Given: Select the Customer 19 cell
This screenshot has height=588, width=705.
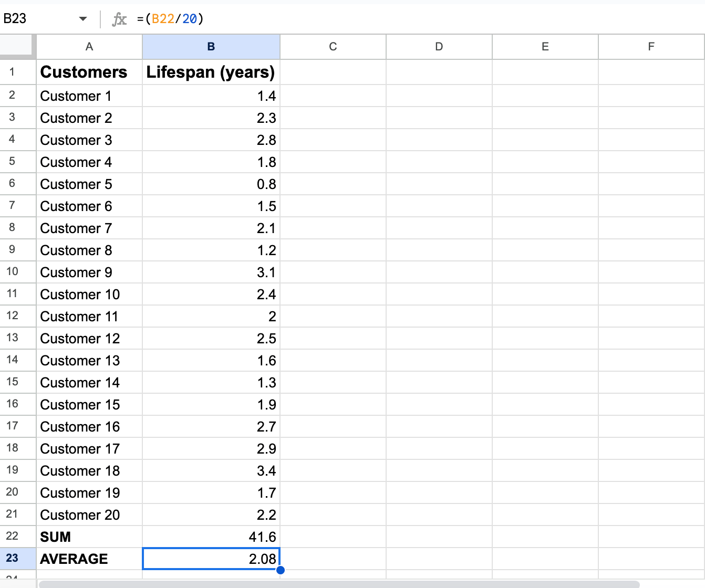Looking at the screenshot, I should pyautogui.click(x=89, y=493).
